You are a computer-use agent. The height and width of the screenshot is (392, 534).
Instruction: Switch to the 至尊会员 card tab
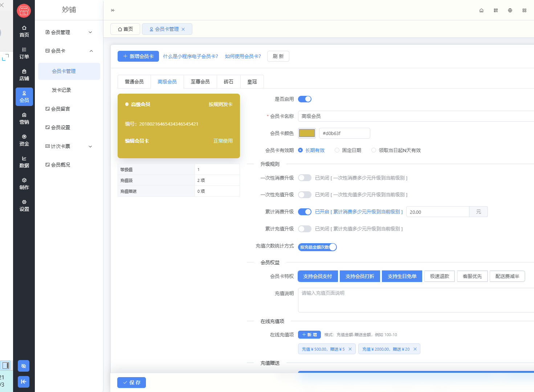tap(200, 82)
